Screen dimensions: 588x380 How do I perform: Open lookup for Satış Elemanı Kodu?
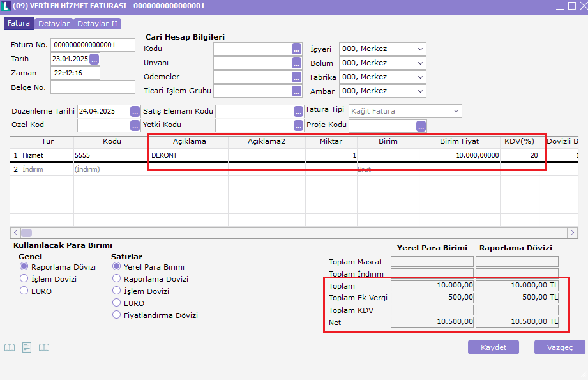click(x=298, y=111)
